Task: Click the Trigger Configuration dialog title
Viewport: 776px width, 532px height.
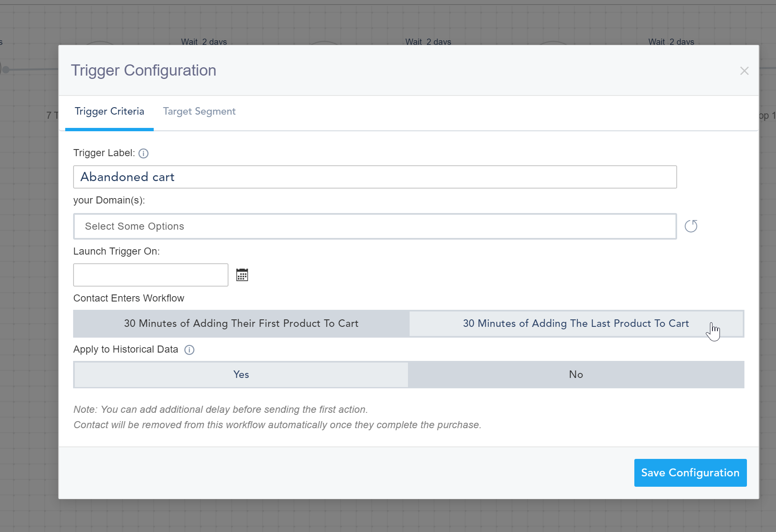Action: pyautogui.click(x=143, y=71)
